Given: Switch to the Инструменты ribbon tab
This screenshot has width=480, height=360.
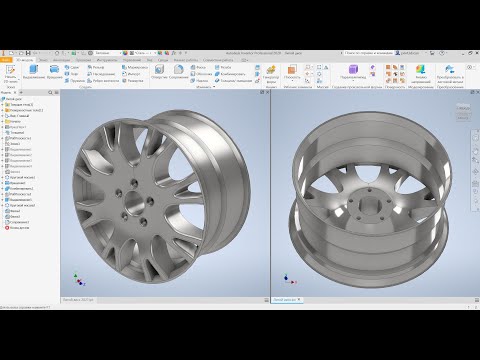Looking at the screenshot, I should click(107, 60).
